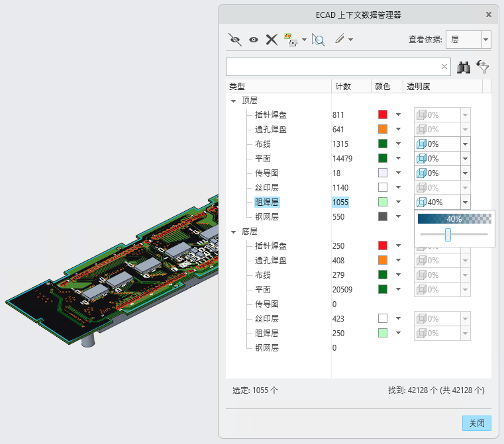The image size is (504, 444).
Task: Click the show (eye) toolbar icon
Action: click(x=254, y=40)
